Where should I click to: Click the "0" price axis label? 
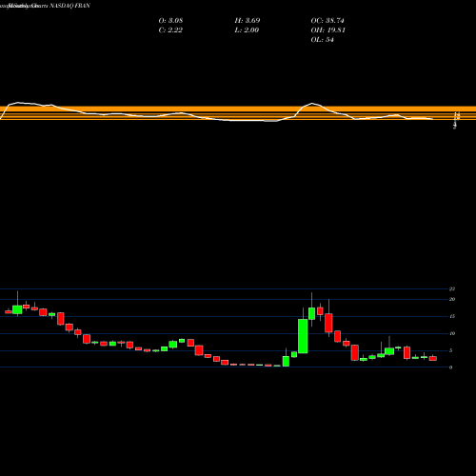click(450, 367)
